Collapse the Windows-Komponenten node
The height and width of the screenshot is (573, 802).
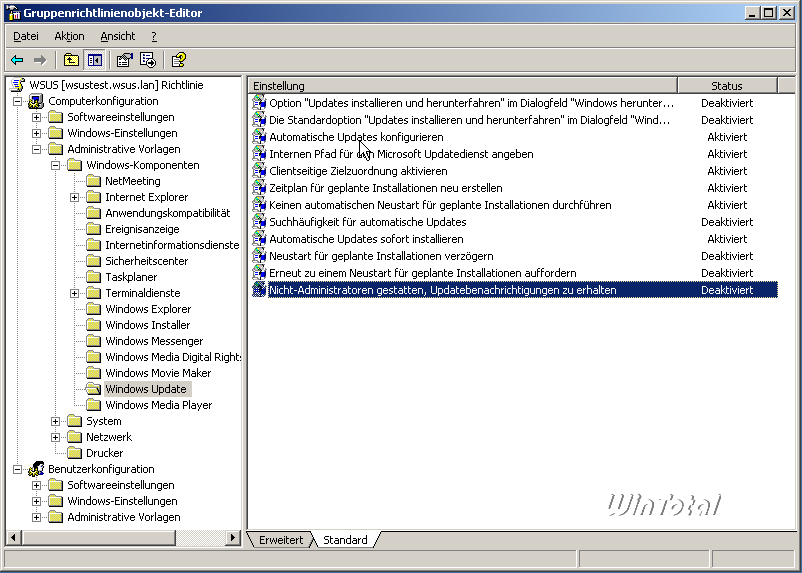(55, 165)
